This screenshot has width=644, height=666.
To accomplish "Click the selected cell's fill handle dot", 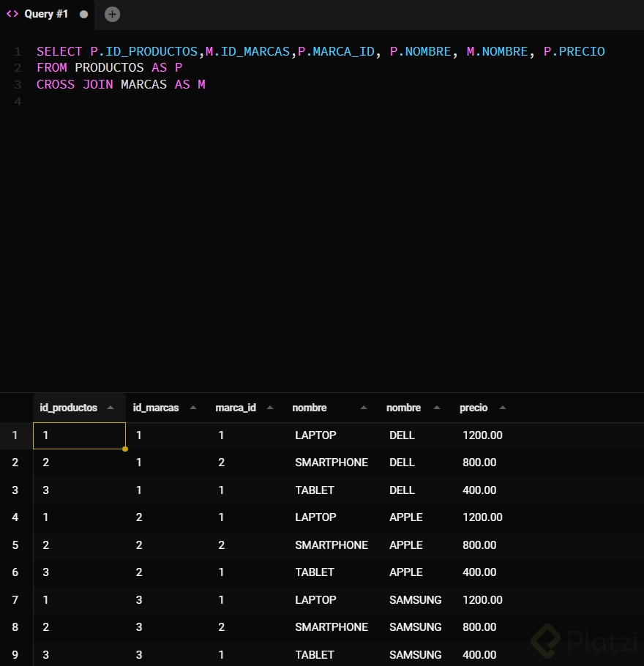I will (x=125, y=449).
